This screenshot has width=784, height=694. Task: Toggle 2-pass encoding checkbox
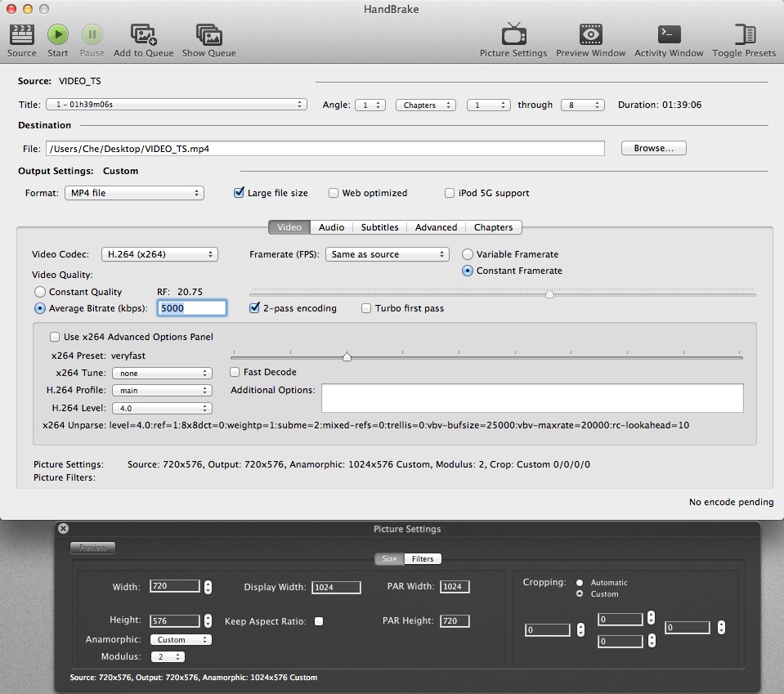tap(254, 307)
